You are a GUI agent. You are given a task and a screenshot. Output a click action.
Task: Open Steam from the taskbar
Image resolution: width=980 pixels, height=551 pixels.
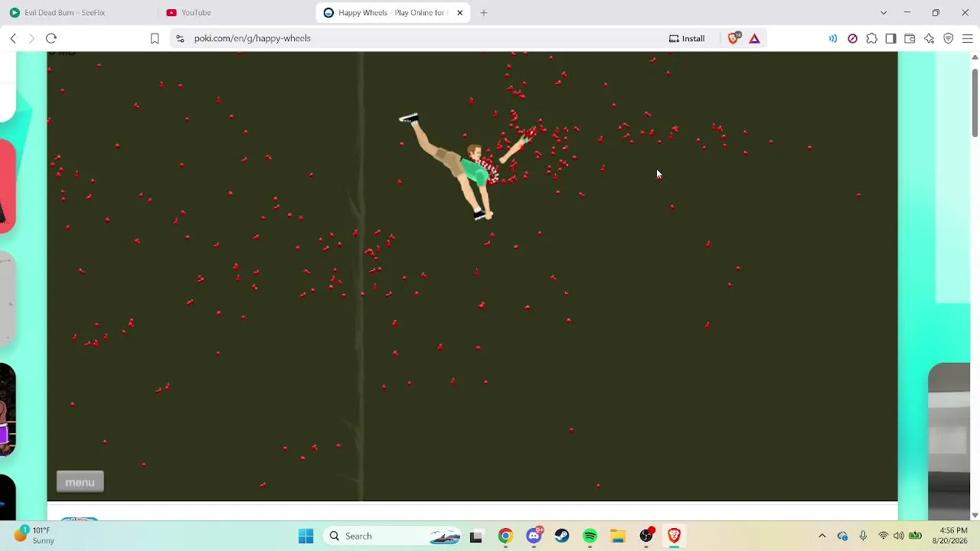pos(562,536)
